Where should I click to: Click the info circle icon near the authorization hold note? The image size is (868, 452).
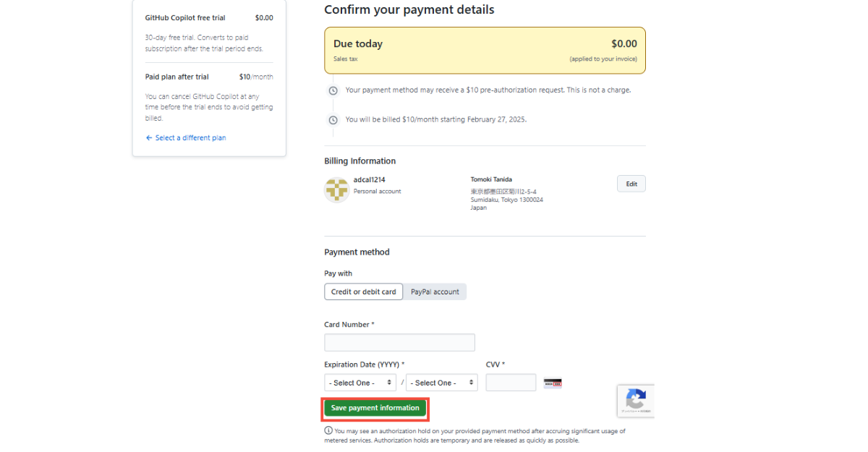click(328, 430)
